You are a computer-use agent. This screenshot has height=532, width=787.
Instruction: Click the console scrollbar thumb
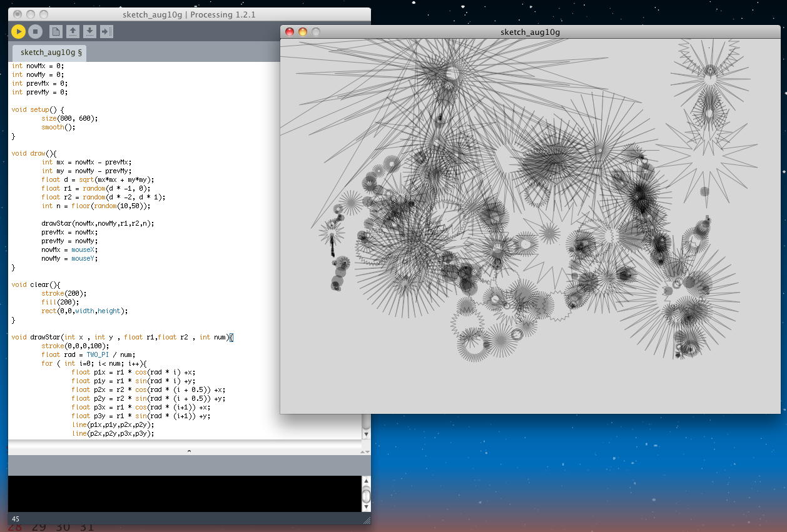pyautogui.click(x=366, y=495)
